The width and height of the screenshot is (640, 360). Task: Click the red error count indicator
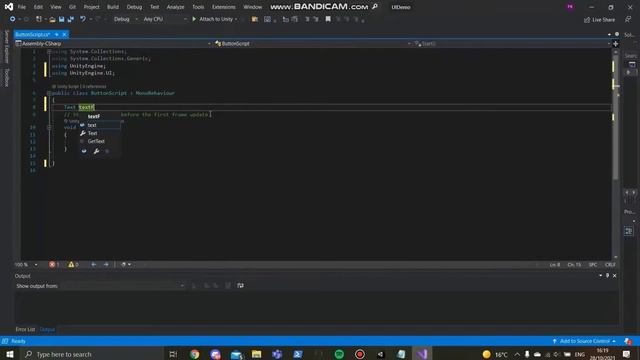point(54,264)
